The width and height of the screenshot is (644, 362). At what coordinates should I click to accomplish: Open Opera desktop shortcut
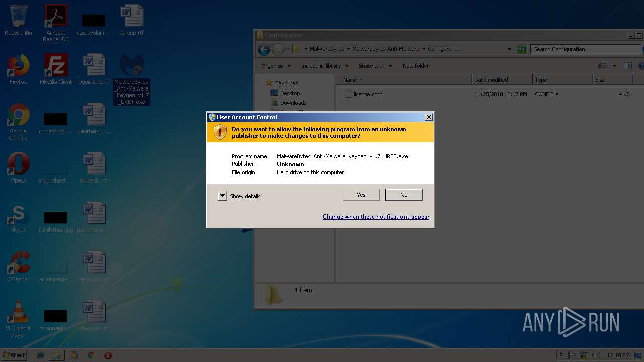pos(18,168)
